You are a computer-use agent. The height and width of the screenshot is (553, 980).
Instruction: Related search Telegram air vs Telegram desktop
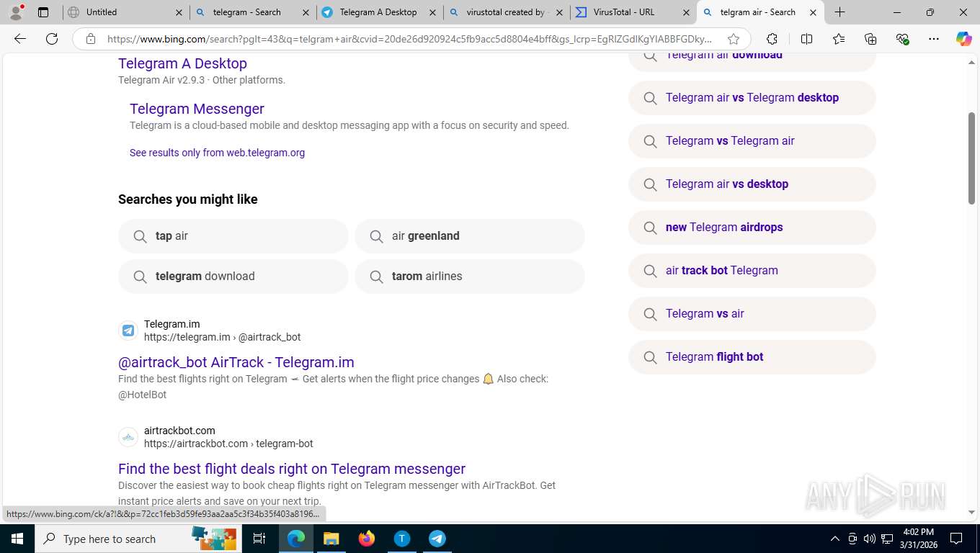click(x=752, y=98)
